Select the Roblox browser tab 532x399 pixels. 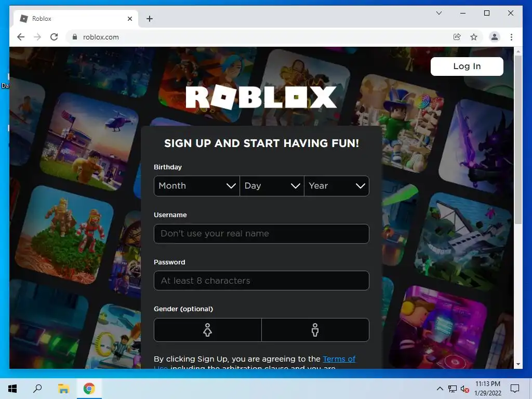click(76, 19)
